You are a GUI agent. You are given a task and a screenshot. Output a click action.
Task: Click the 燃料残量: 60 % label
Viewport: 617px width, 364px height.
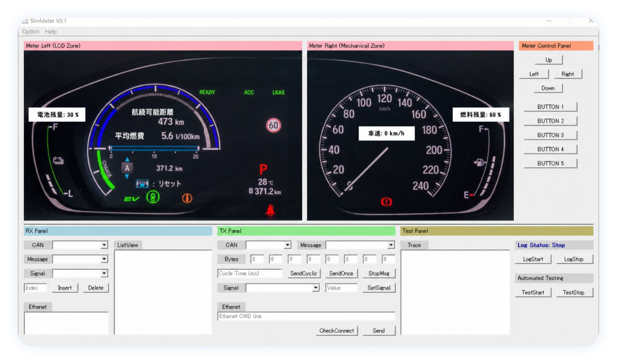[x=481, y=115]
